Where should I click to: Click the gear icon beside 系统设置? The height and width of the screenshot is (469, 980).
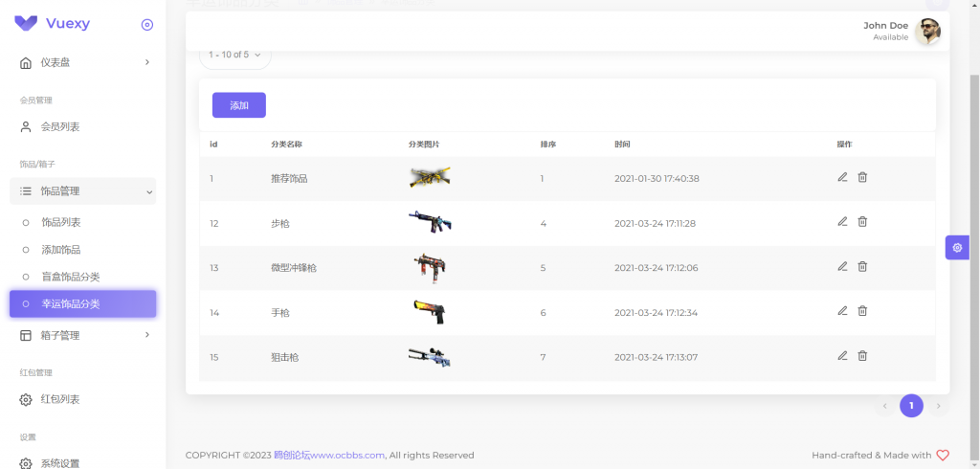tap(26, 464)
